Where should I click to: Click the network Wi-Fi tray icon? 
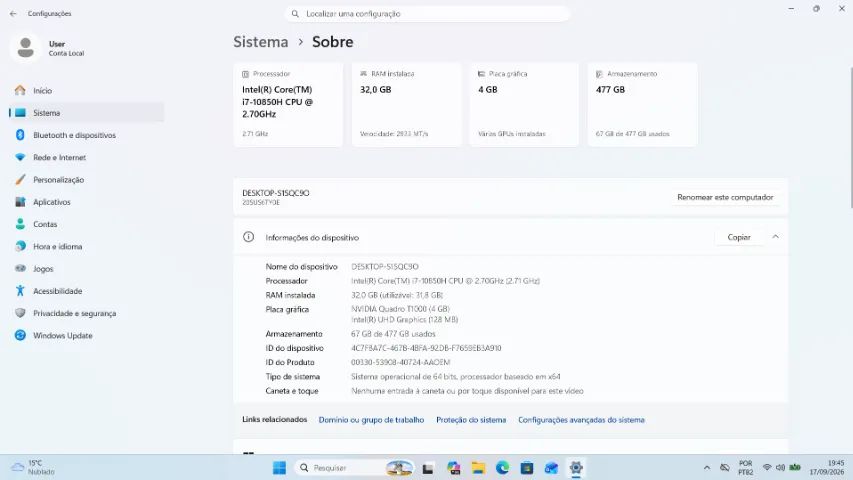(x=767, y=467)
